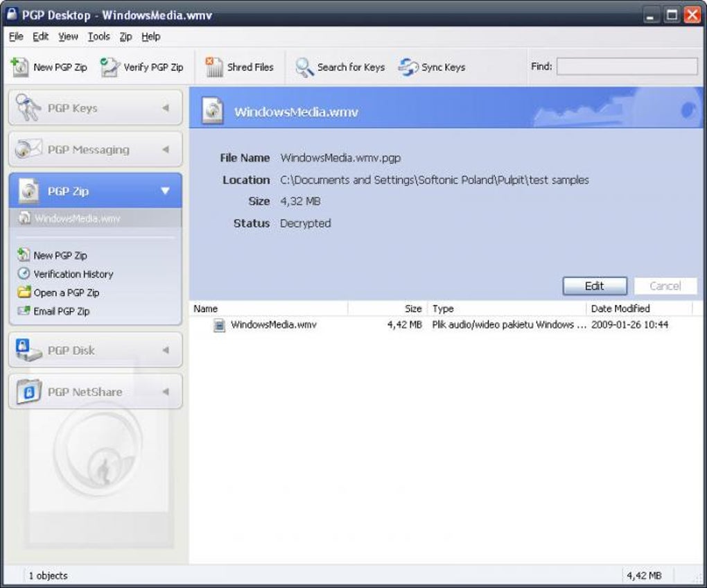Click the PGP Zip panel icon
Viewport: 707px width, 588px height.
pyautogui.click(x=28, y=191)
